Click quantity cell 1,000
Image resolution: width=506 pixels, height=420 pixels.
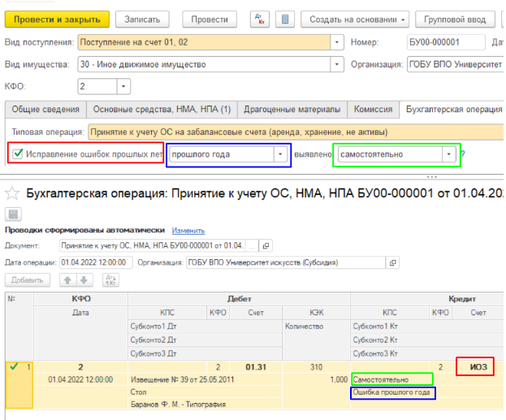(316, 379)
